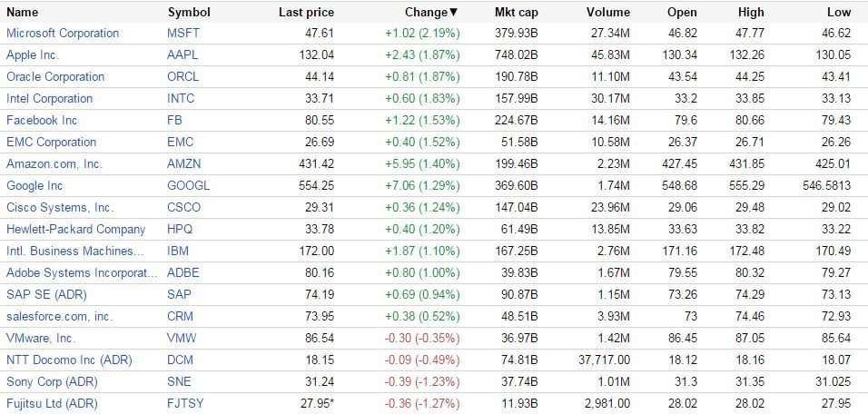The image size is (868, 414).
Task: Open the Microsoft Corporation link
Action: tap(63, 34)
